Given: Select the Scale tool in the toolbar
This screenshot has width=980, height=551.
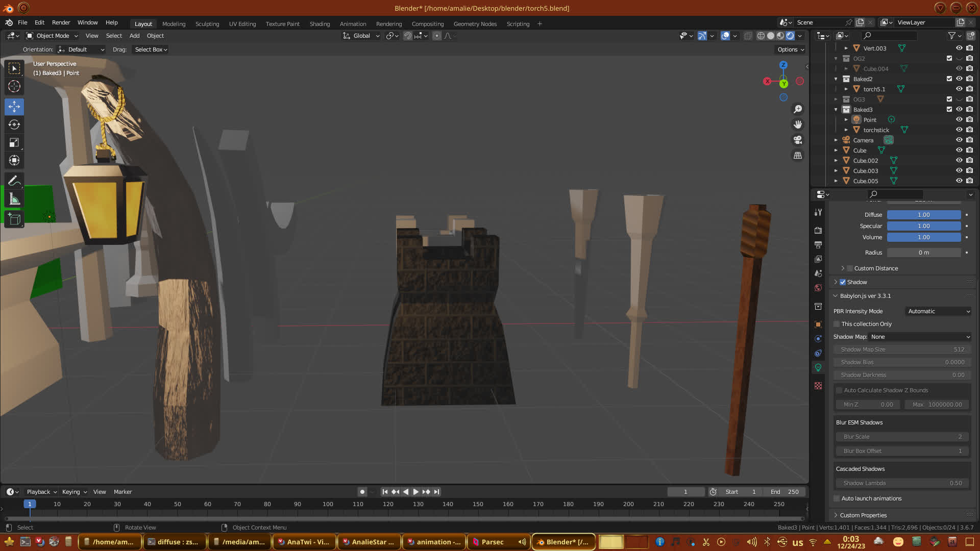Looking at the screenshot, I should coord(14,143).
